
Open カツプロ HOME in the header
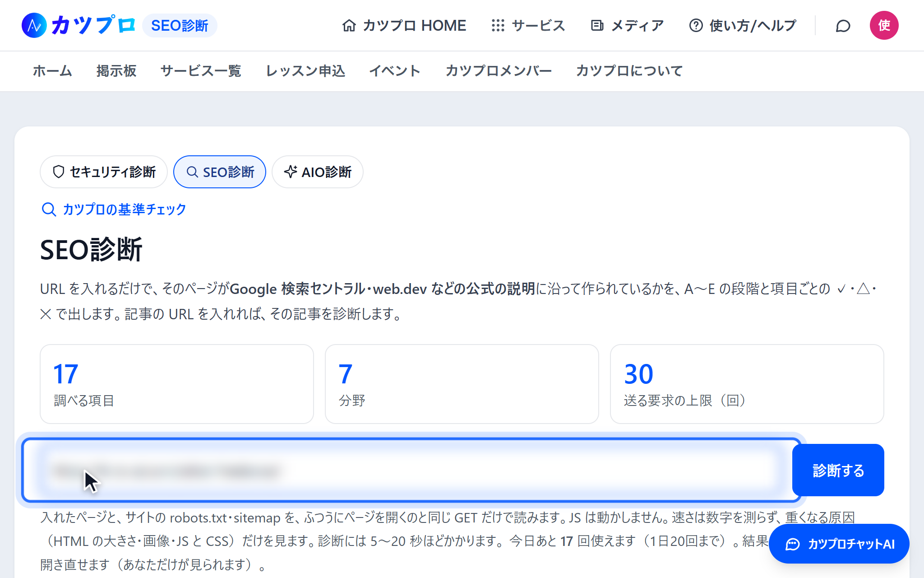(x=404, y=25)
